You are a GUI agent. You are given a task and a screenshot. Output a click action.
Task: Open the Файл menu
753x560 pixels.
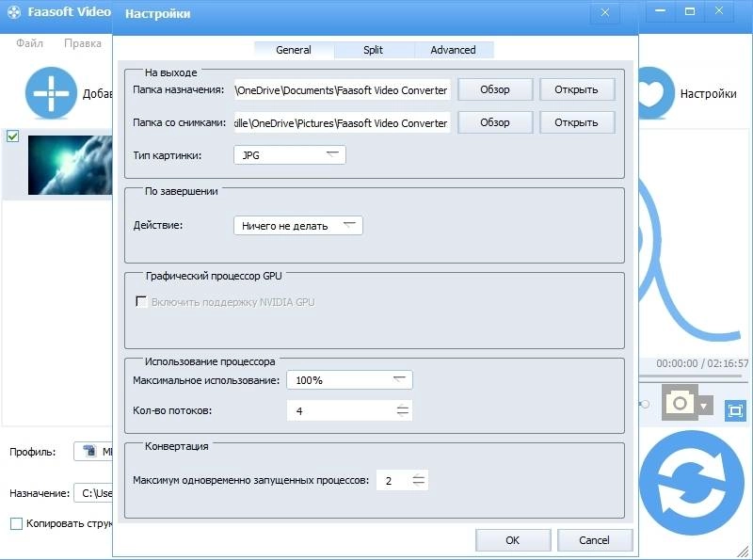[x=29, y=43]
